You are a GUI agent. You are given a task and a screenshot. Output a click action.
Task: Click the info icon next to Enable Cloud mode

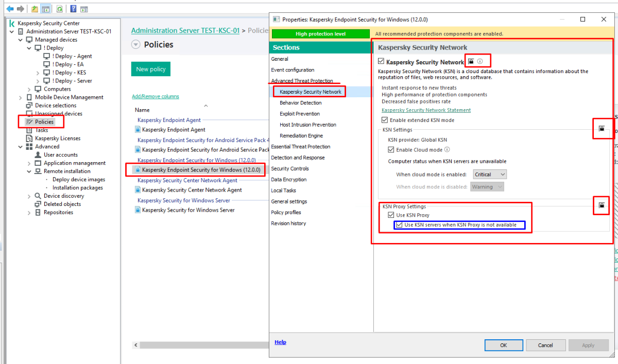(x=447, y=150)
